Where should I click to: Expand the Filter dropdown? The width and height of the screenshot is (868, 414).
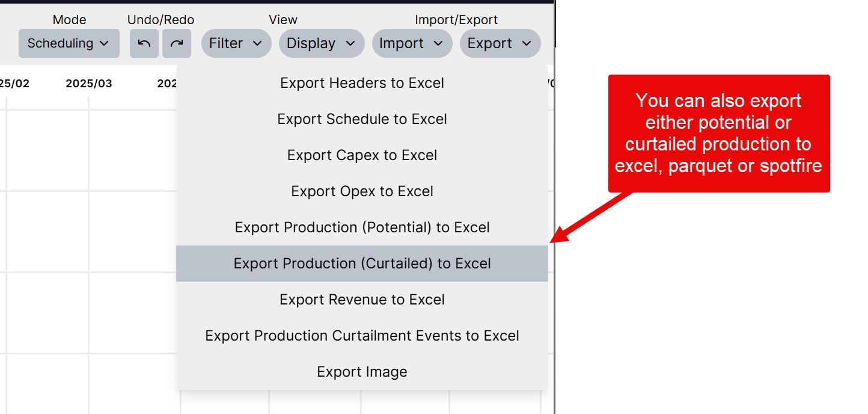(x=236, y=43)
